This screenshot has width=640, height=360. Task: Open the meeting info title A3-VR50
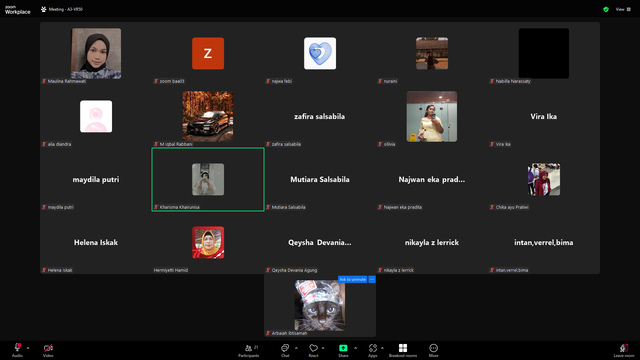click(x=66, y=9)
